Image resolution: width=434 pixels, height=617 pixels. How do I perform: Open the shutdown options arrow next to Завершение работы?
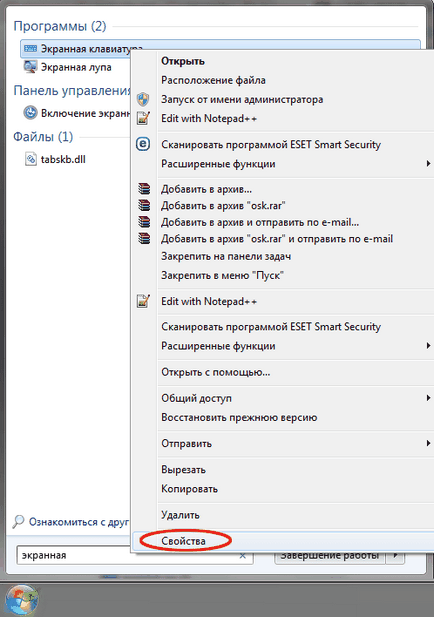(x=395, y=555)
